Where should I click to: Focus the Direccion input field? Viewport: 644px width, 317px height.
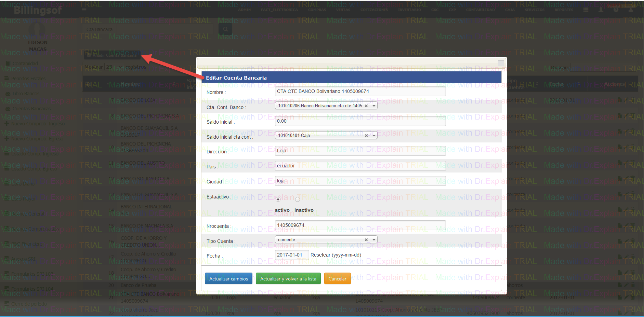tap(360, 151)
